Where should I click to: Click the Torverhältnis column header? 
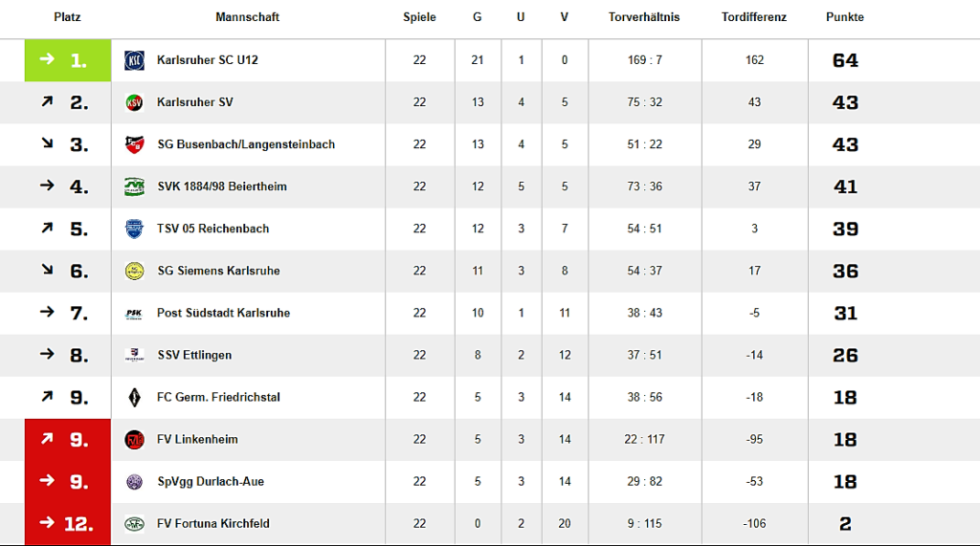pos(644,17)
